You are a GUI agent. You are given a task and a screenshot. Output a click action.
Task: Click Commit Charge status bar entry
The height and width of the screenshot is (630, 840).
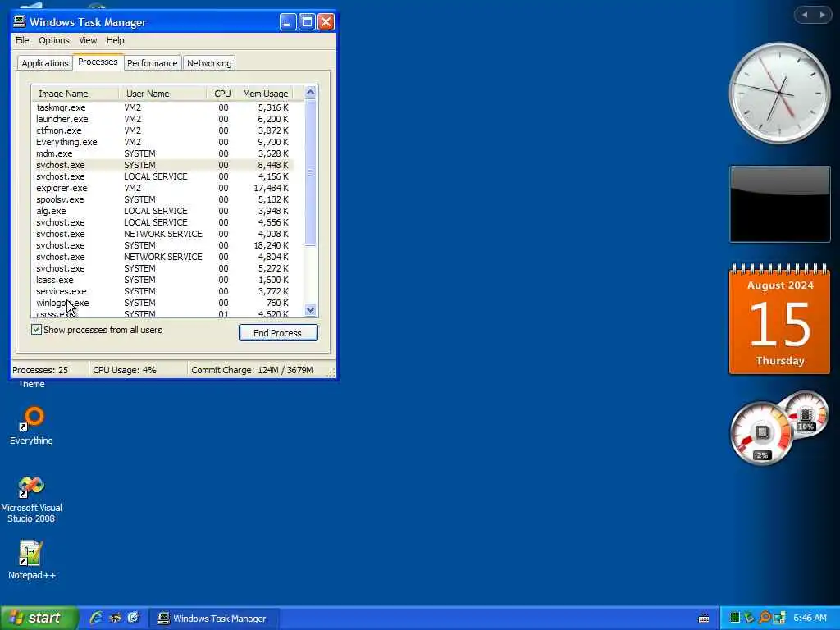tap(252, 370)
